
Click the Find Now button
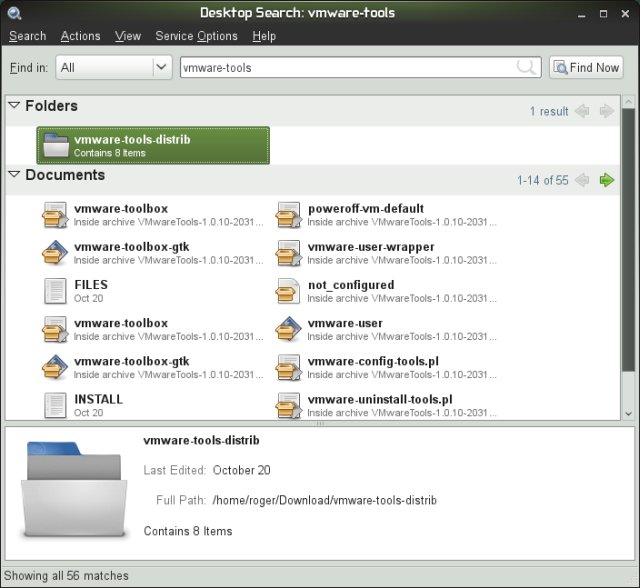[x=586, y=67]
